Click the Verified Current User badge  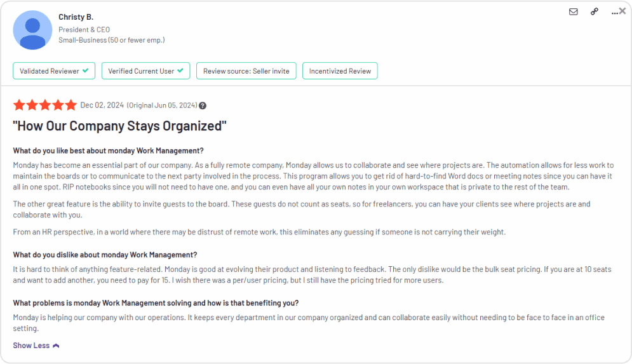(145, 71)
